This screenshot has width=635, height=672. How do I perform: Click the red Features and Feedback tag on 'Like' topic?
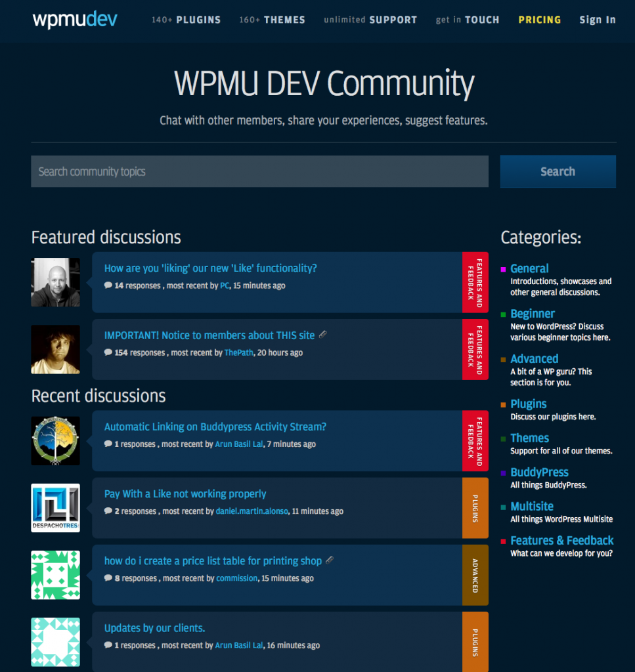click(x=475, y=282)
